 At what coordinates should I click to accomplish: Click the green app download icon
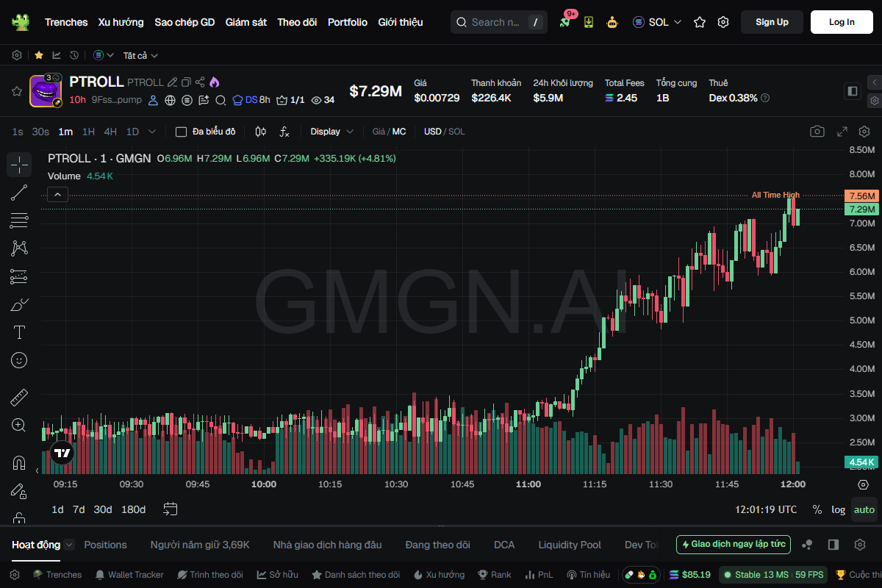589,22
